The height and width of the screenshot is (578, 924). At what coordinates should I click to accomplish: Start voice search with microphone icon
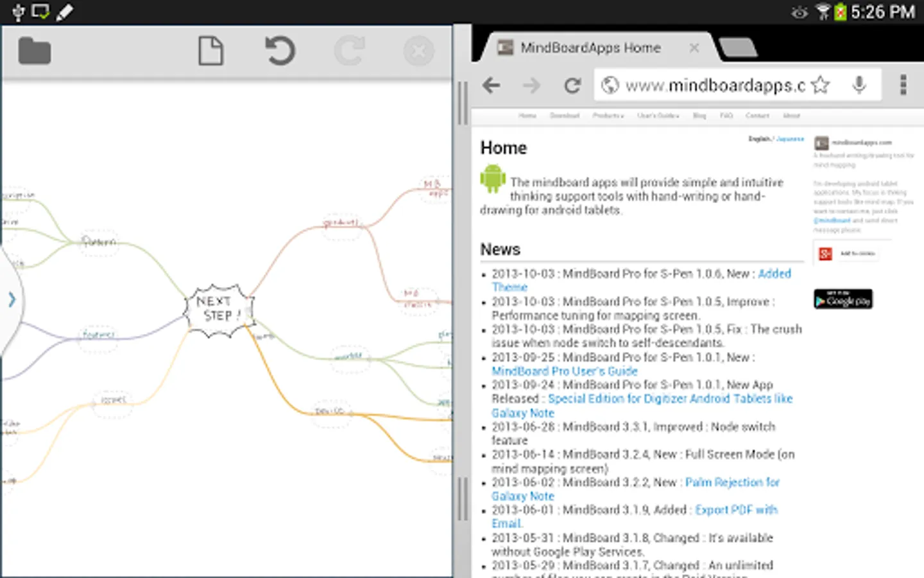(x=859, y=85)
